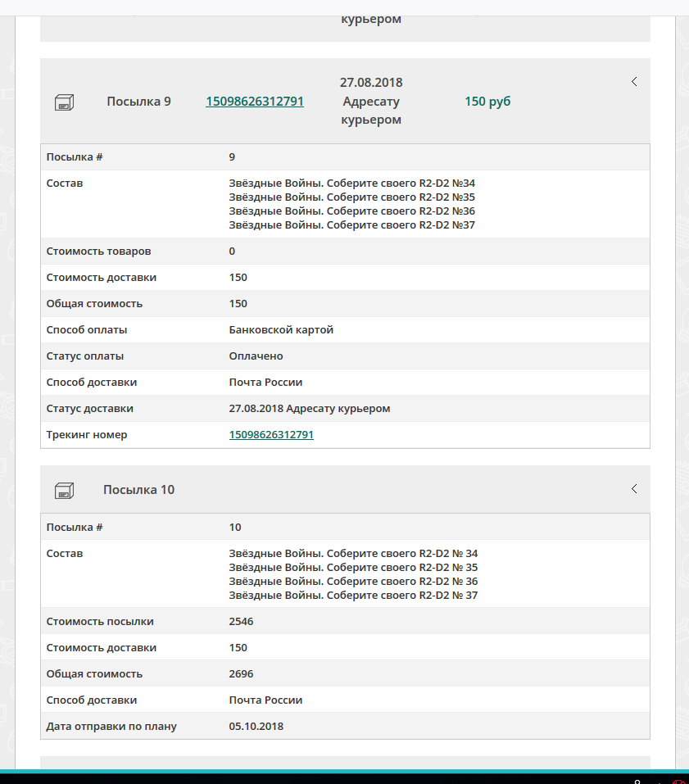Select the Банковской картой payment method value
689x784 pixels.
281,330
